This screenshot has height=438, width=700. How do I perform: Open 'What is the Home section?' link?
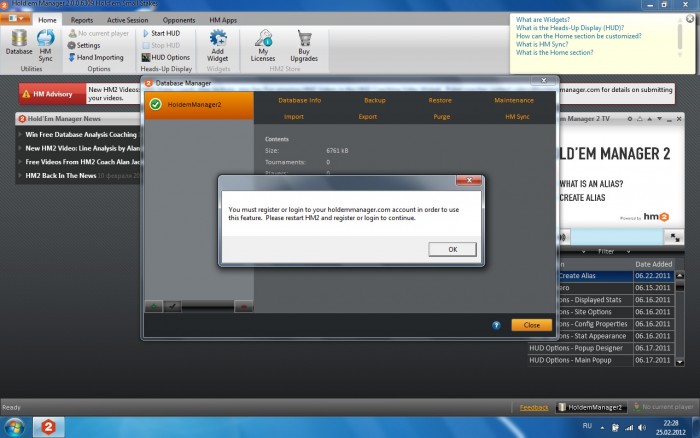coord(554,52)
